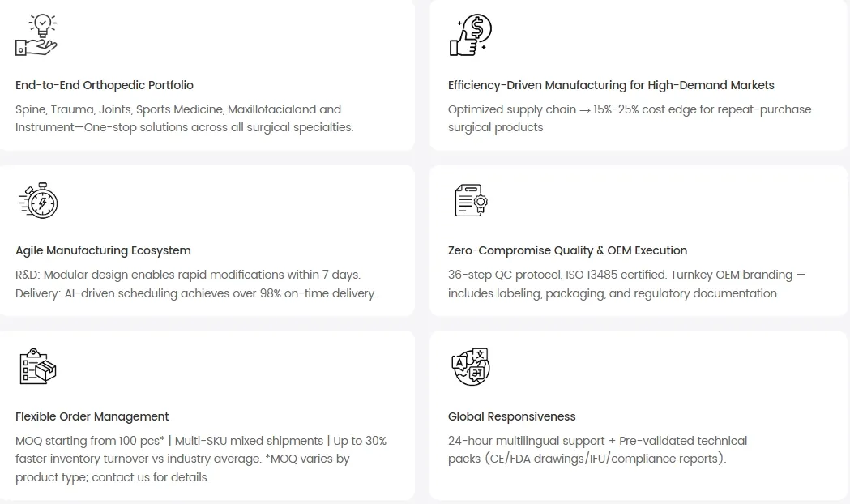Open the Flexible Order Management heading
850x504 pixels.
pyautogui.click(x=92, y=416)
